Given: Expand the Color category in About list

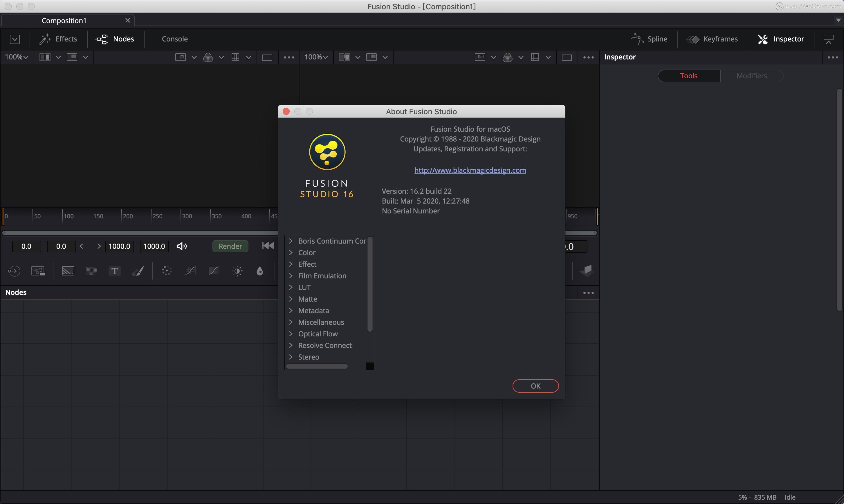Looking at the screenshot, I should point(291,252).
